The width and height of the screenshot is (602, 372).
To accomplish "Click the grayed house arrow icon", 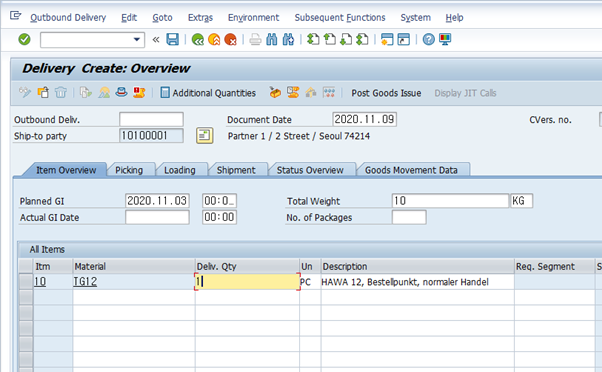I will pyautogui.click(x=311, y=93).
